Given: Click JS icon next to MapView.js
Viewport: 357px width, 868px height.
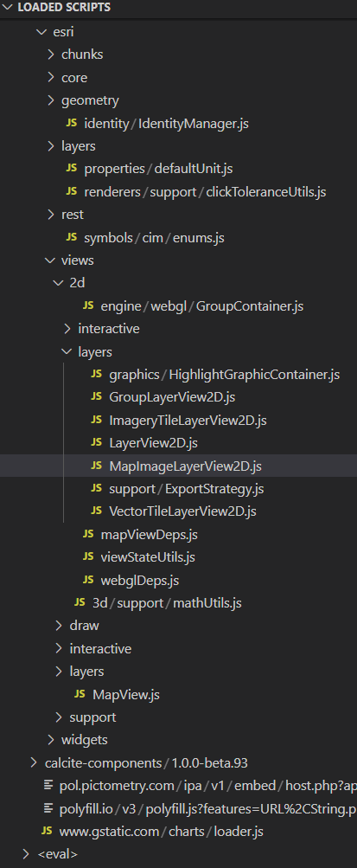Looking at the screenshot, I should click(x=80, y=694).
